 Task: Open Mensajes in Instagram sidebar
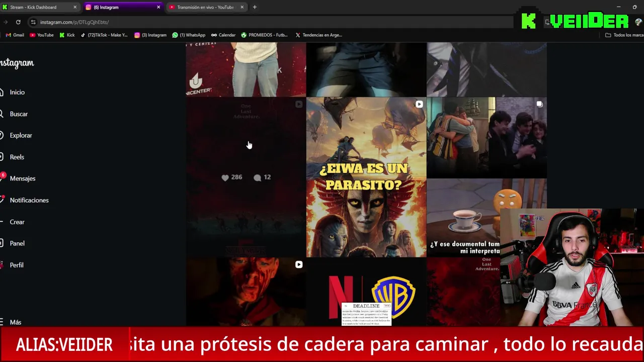(x=22, y=178)
